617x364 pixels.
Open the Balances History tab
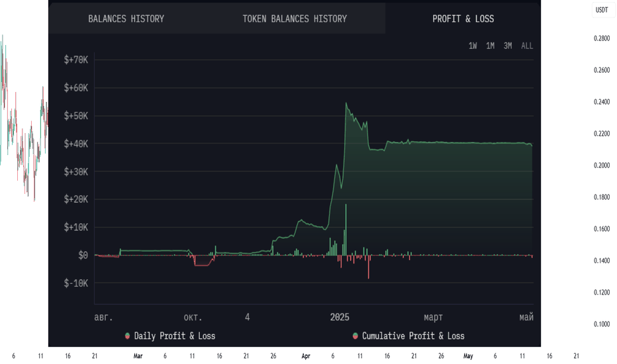[x=126, y=19]
